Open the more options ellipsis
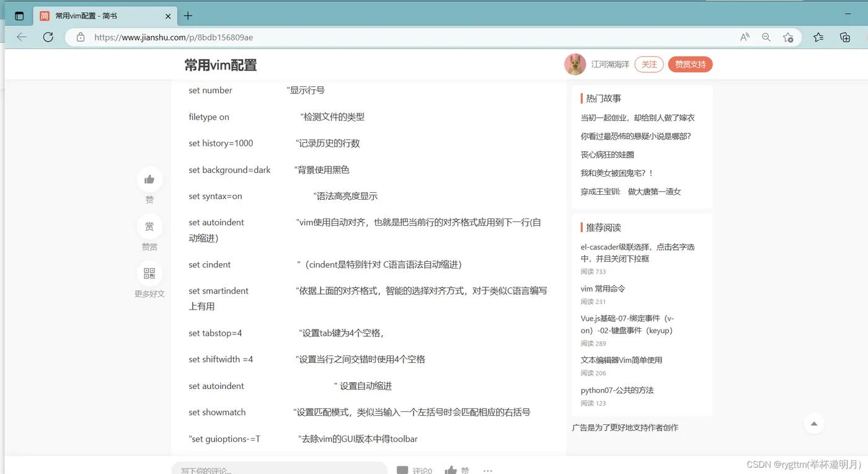The width and height of the screenshot is (868, 474). click(488, 470)
